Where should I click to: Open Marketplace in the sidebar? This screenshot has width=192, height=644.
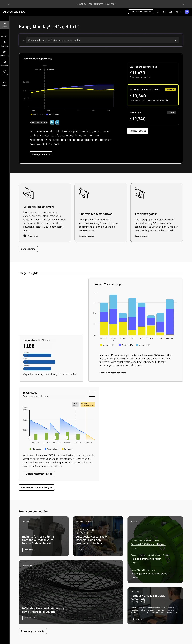click(5, 63)
